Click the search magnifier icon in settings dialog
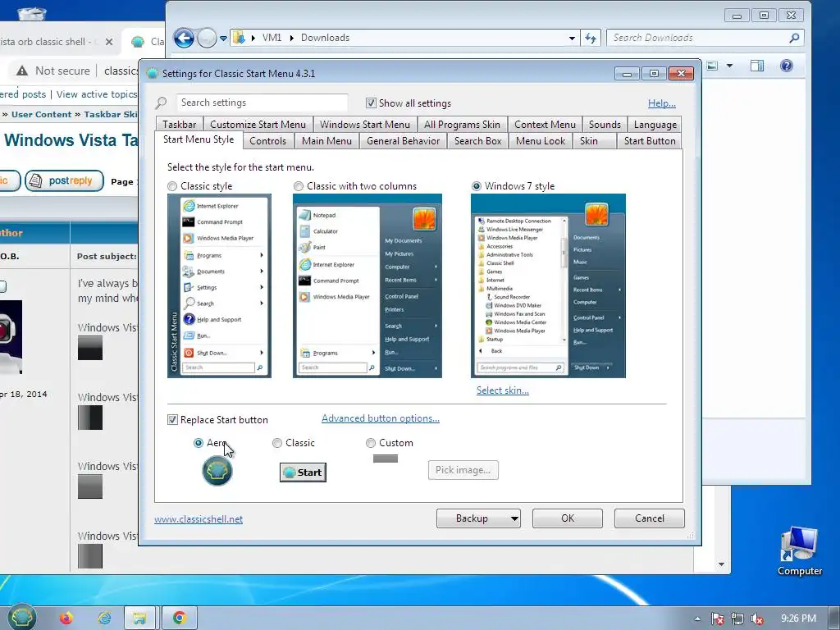The width and height of the screenshot is (840, 630). click(x=161, y=103)
